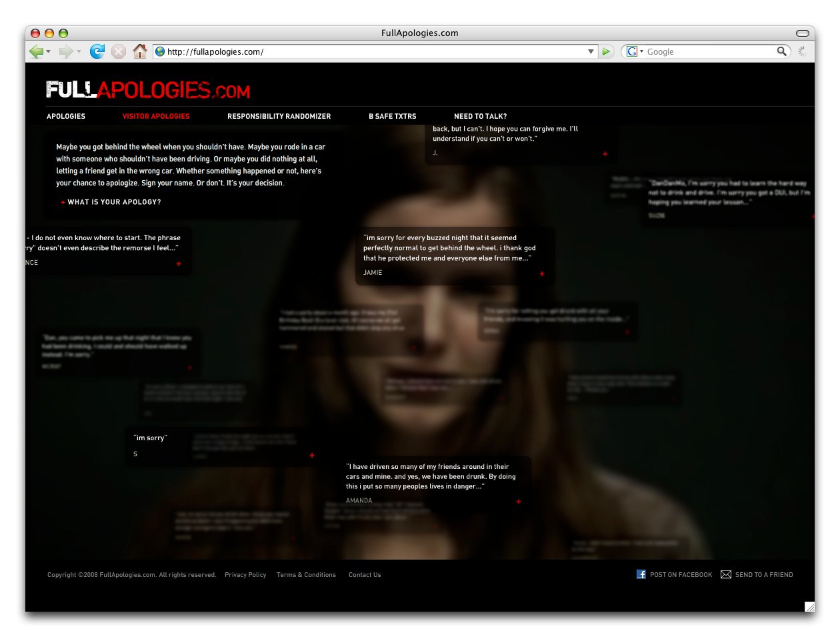Click the green Go arrow beside the address bar
The width and height of the screenshot is (840, 637).
tap(606, 51)
